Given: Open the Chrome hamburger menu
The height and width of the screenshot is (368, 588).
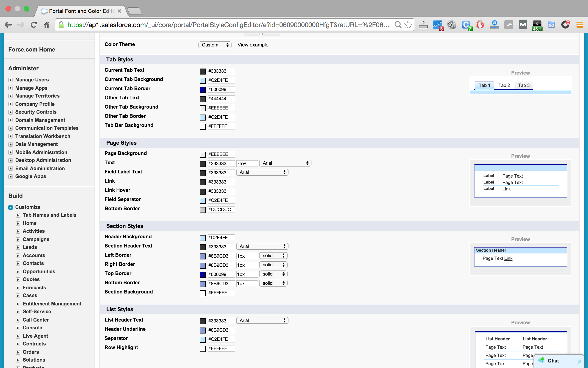Looking at the screenshot, I should [580, 25].
